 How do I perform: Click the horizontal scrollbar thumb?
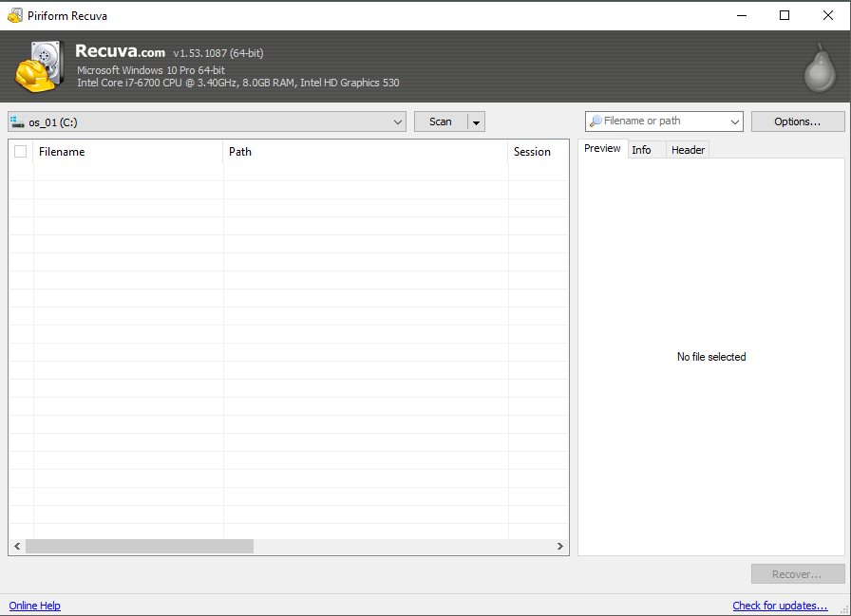(140, 547)
